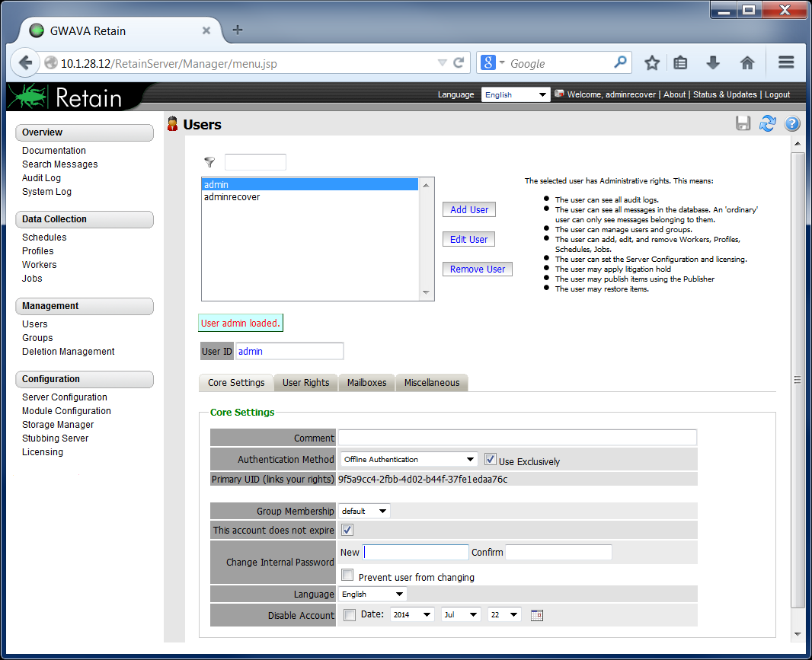
Task: Check the Disable Account checkbox
Action: pos(350,615)
